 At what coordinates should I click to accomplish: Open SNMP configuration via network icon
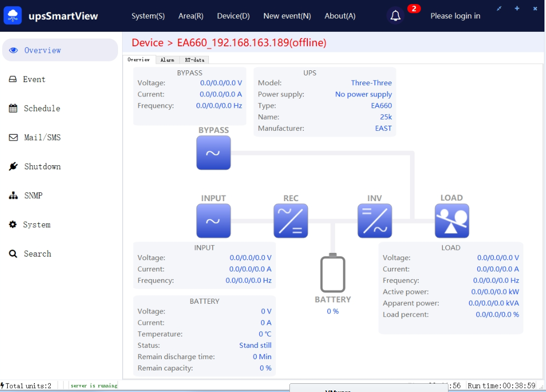[13, 195]
